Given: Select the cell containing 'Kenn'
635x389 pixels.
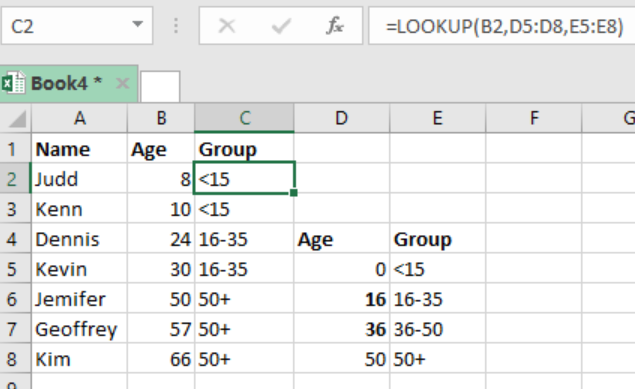Looking at the screenshot, I should click(79, 209).
